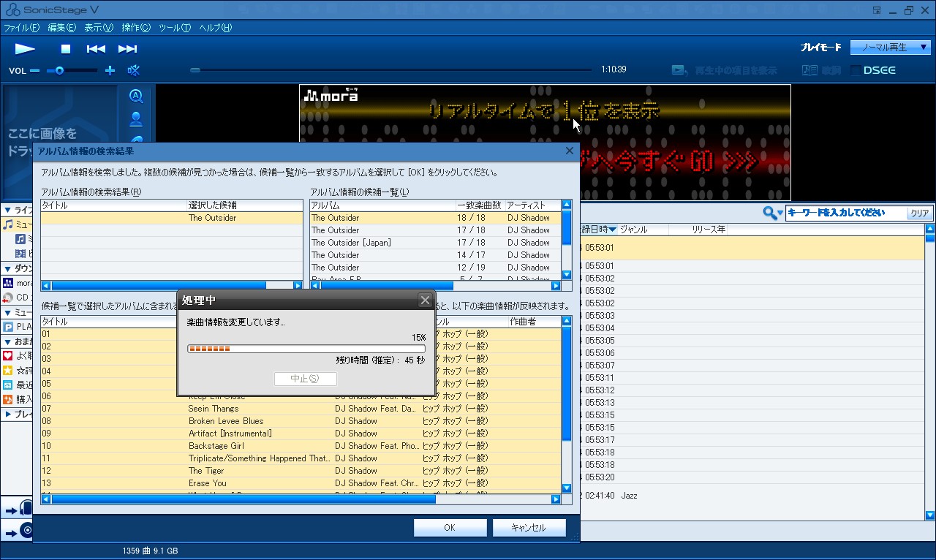This screenshot has width=936, height=560.
Task: Close the アルバム情報の検索結果 dialog
Action: click(570, 151)
